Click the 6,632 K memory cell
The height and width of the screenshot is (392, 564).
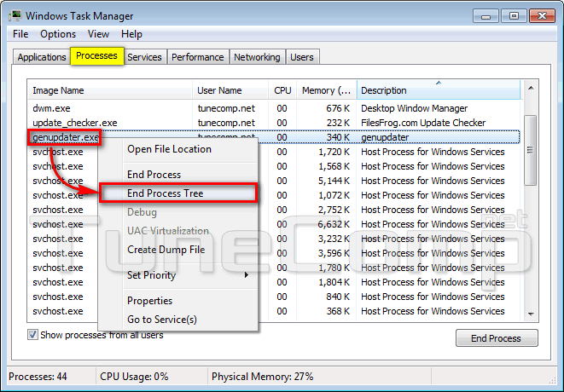point(334,224)
